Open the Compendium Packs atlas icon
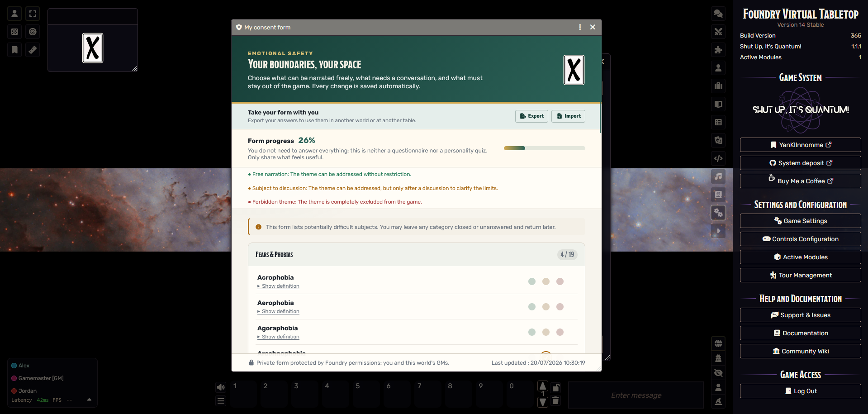 point(718,195)
